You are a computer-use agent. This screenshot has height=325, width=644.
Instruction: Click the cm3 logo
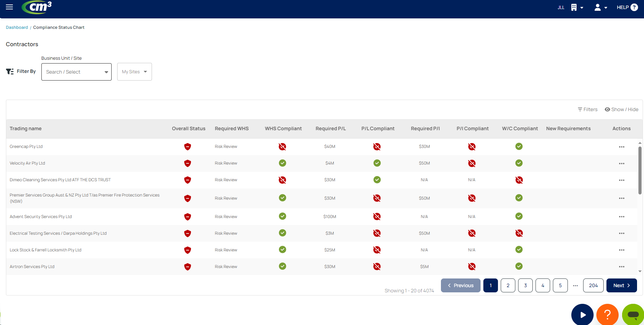click(x=37, y=7)
